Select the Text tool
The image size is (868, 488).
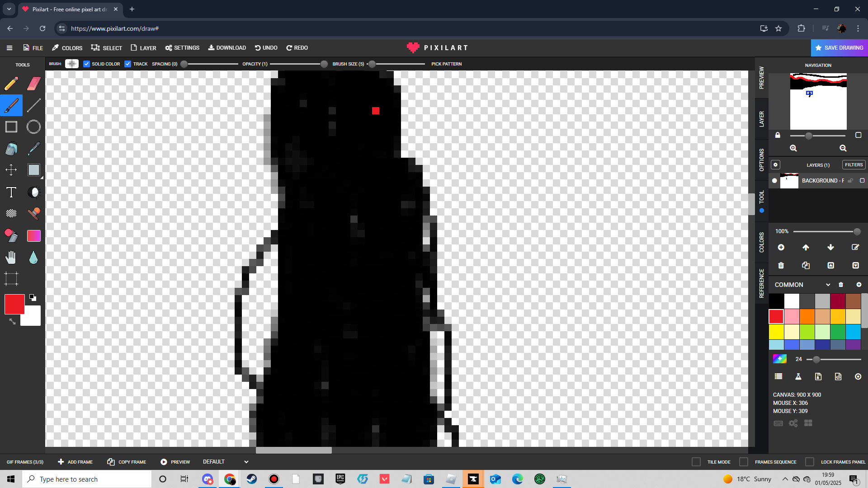point(11,192)
